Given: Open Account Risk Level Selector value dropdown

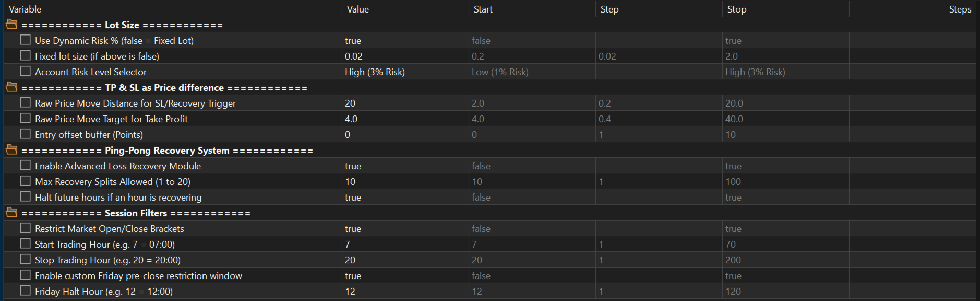Looking at the screenshot, I should pyautogui.click(x=405, y=72).
